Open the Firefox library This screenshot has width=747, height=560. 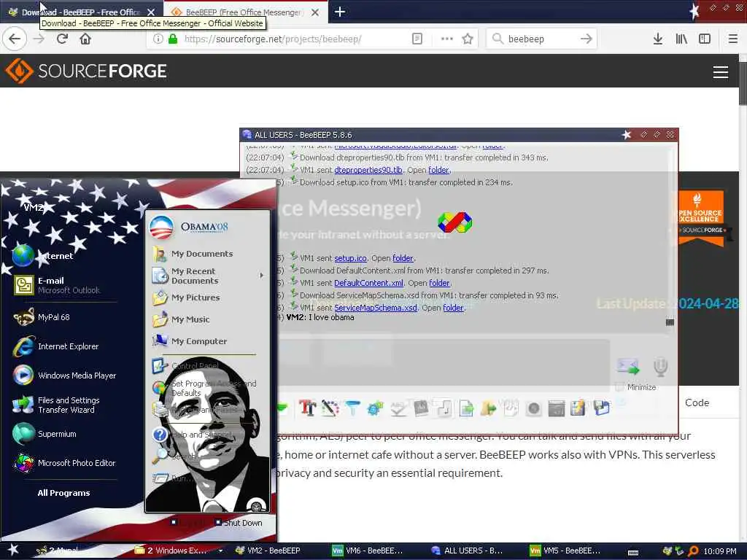tap(681, 39)
